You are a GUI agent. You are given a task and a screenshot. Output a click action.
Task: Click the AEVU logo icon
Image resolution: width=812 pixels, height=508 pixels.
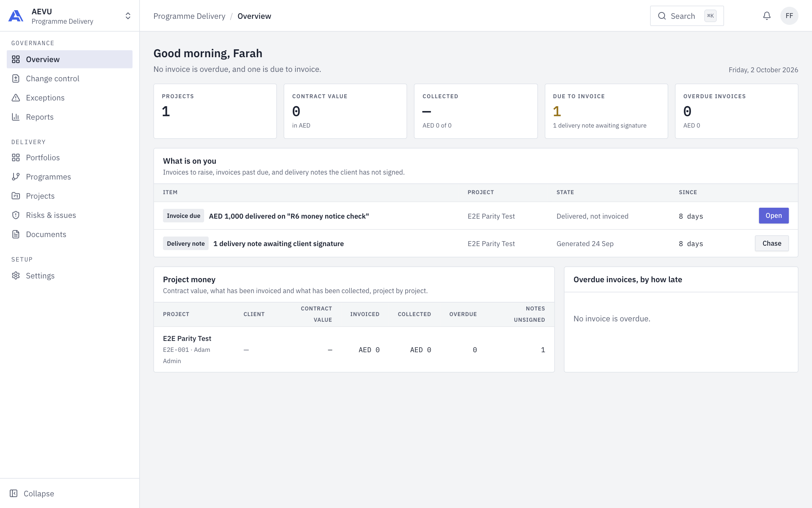pyautogui.click(x=16, y=16)
